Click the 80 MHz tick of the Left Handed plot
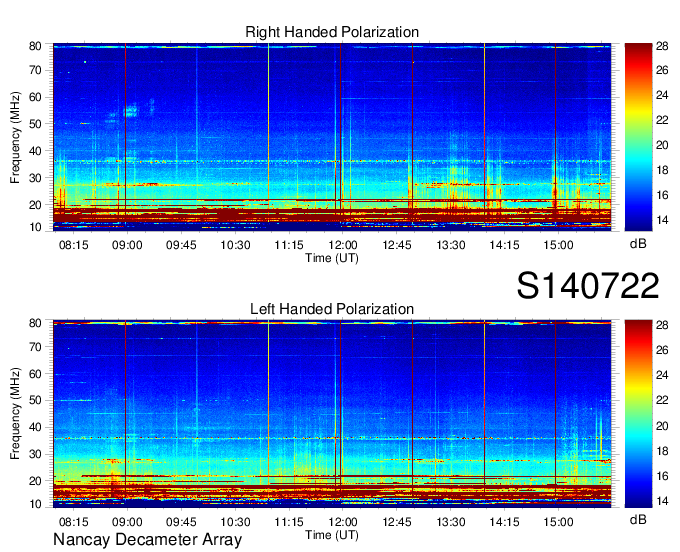The width and height of the screenshot is (680, 552). click(x=35, y=323)
